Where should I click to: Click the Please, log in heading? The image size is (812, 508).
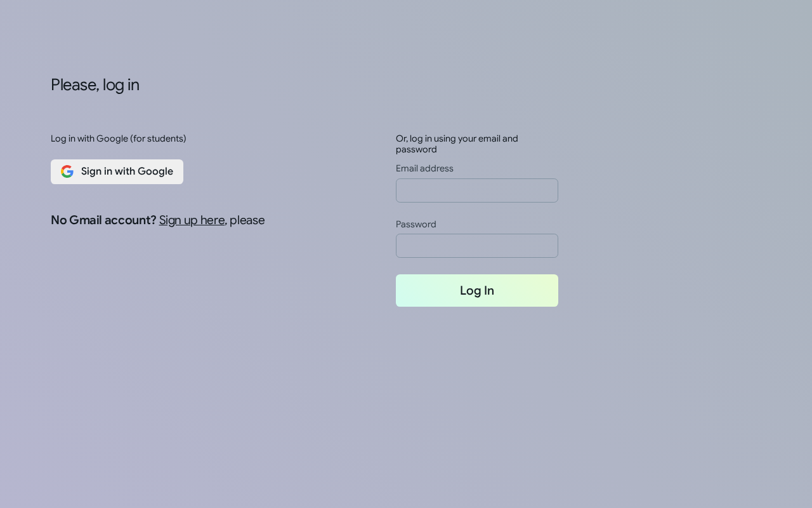95,84
